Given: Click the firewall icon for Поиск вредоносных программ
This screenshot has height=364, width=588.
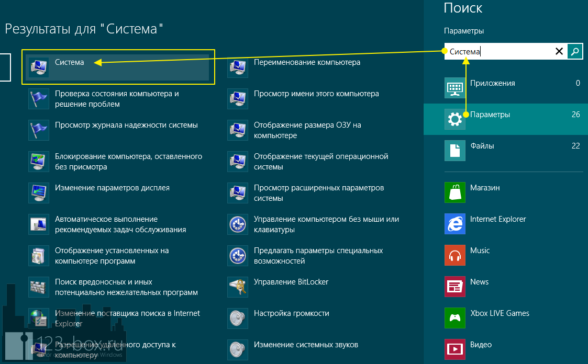Looking at the screenshot, I should [x=39, y=288].
